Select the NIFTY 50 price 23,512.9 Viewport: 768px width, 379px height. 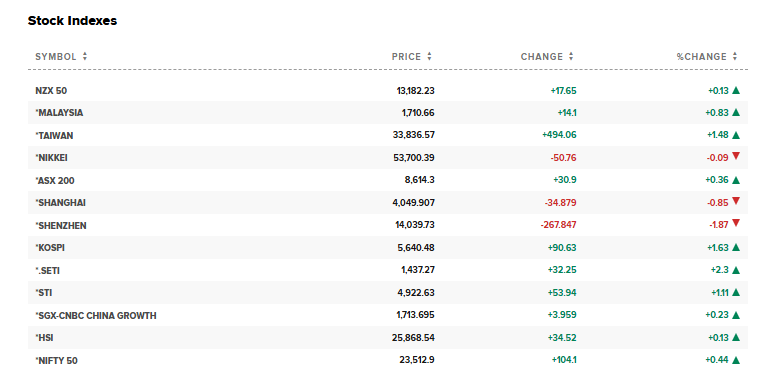coord(417,361)
